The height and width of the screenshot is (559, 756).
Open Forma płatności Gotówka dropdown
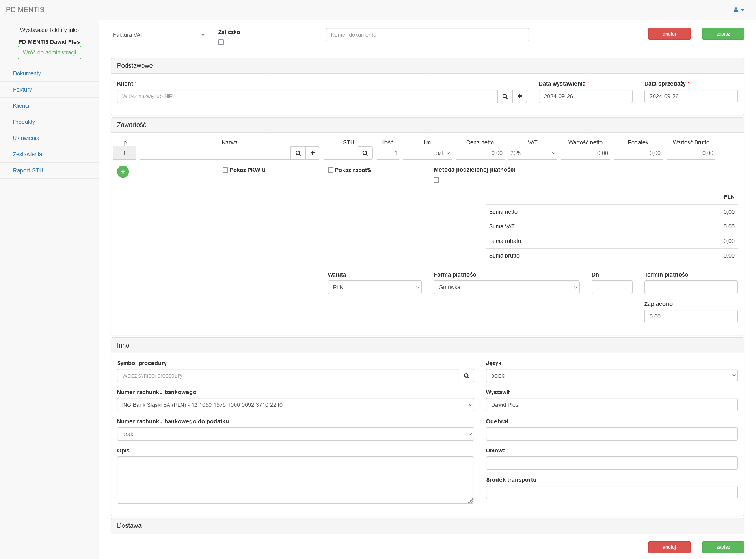point(506,287)
